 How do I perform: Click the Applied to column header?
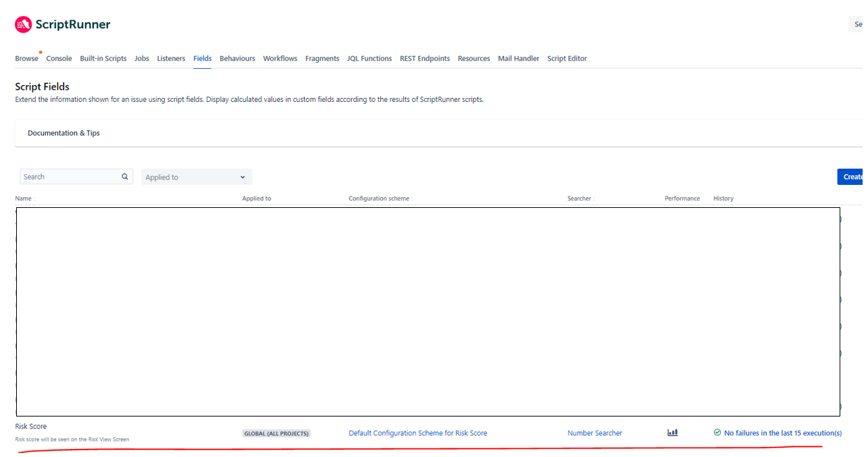(257, 198)
